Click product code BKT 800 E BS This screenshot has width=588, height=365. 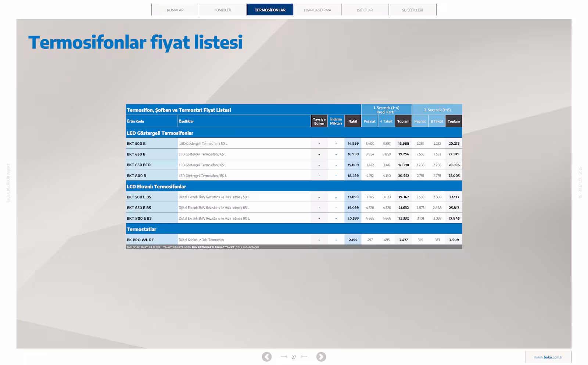[139, 218]
